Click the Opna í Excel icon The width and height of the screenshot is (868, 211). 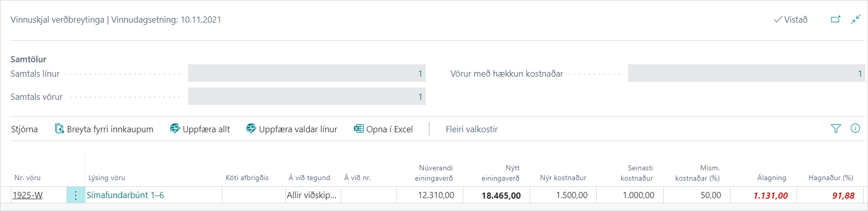[x=359, y=129]
